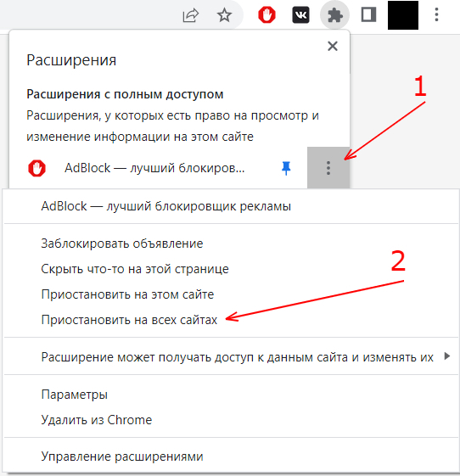Unpin AdBlock using the blue pin icon

click(286, 168)
